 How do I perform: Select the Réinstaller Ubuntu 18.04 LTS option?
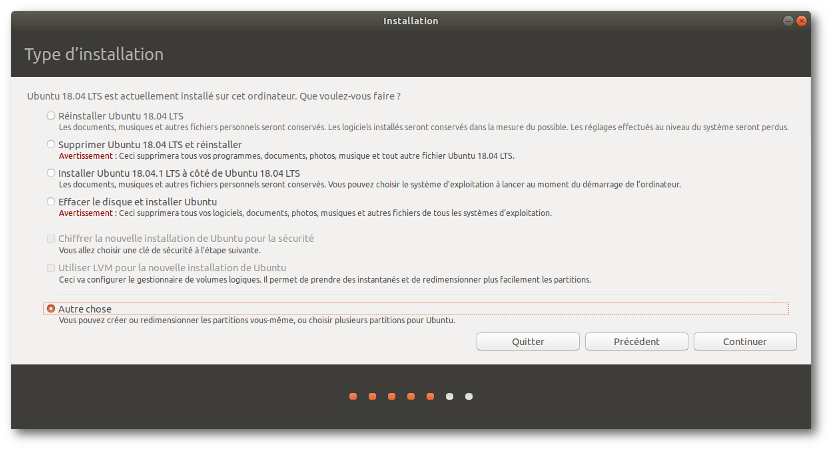point(51,116)
